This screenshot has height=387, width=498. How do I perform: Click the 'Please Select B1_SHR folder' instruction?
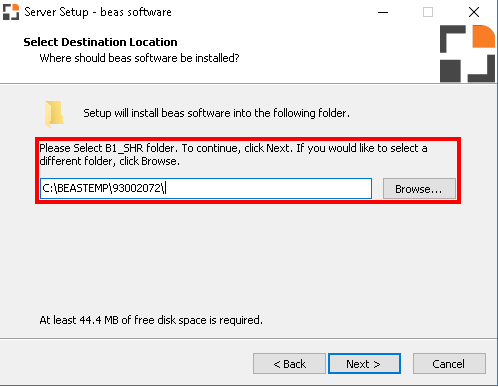tap(233, 154)
